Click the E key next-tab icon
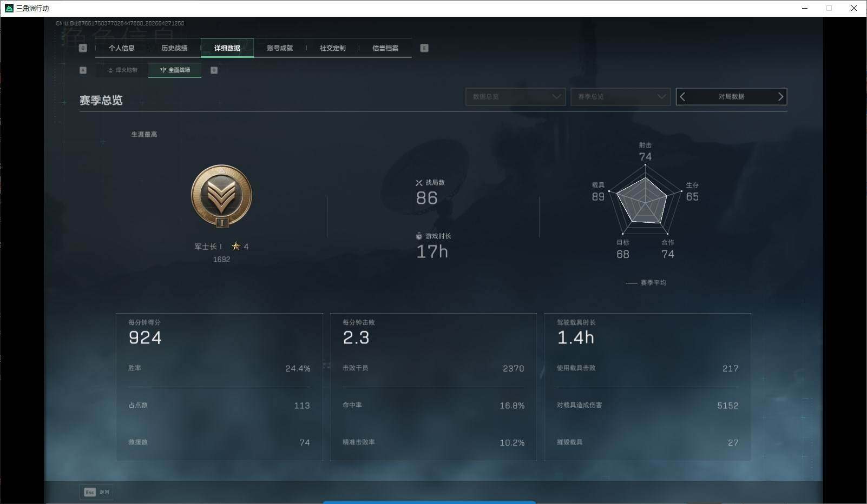This screenshot has width=867, height=504. 424,48
